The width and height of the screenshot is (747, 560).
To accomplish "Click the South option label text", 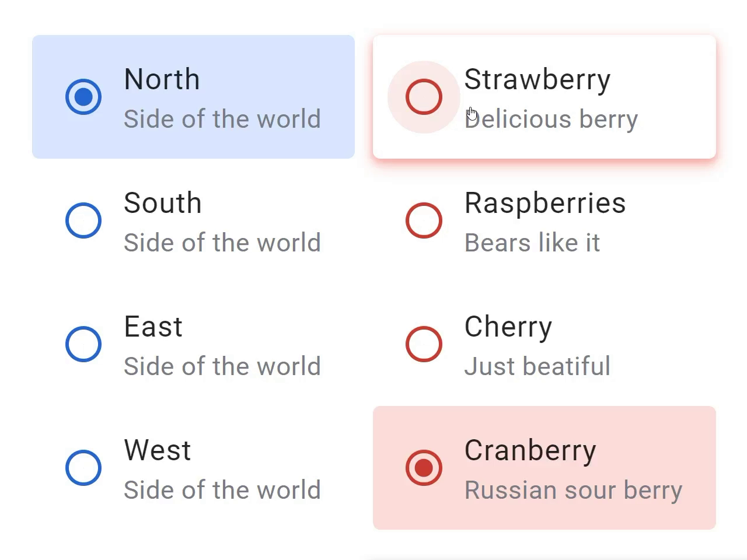I will (x=162, y=204).
